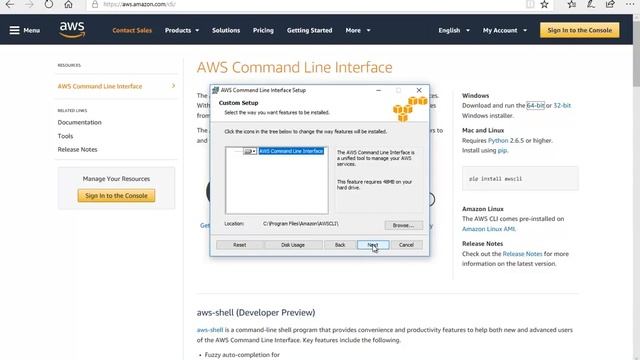This screenshot has width=640, height=360.
Task: Open the aws-shell link
Action: coord(210,330)
